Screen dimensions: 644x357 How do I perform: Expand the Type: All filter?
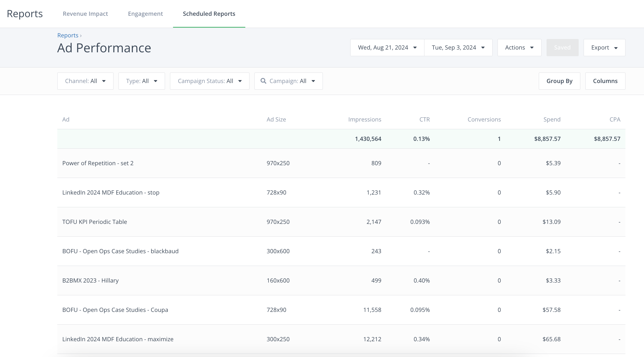coord(141,81)
